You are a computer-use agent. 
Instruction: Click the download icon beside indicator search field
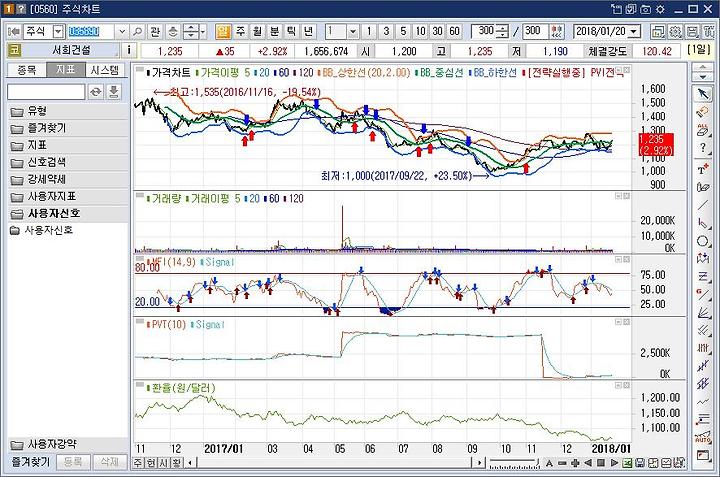point(113,92)
